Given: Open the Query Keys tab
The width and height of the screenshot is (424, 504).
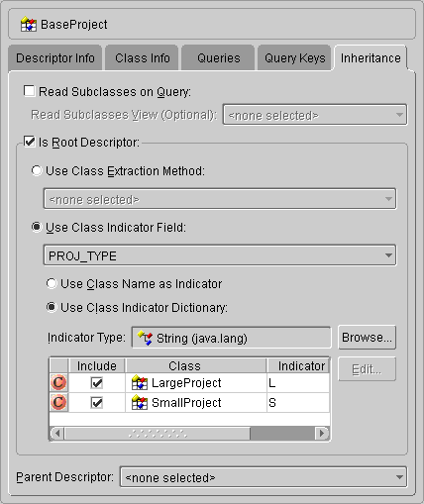Looking at the screenshot, I should click(294, 58).
